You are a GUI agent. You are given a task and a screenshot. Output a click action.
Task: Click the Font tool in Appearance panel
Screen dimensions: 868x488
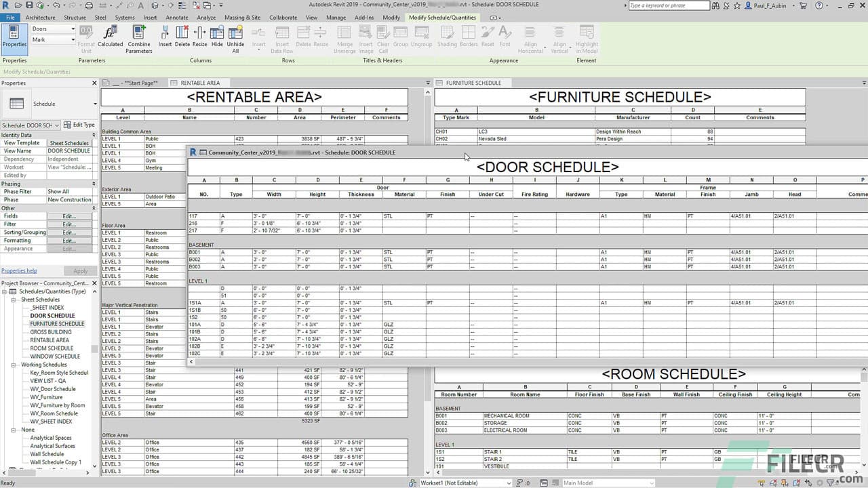pos(506,37)
